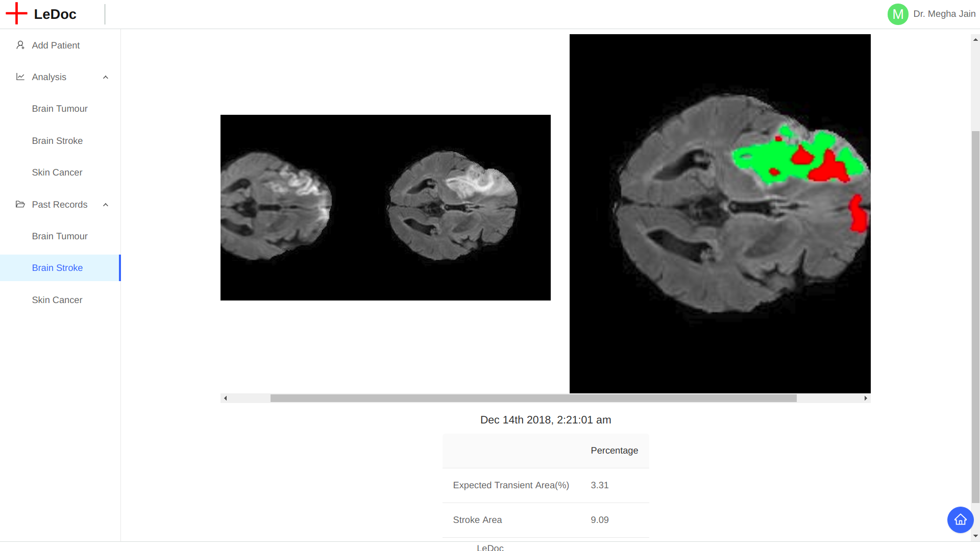Collapse the Past Records chevron
Viewport: 980px width, 551px height.
tap(106, 205)
